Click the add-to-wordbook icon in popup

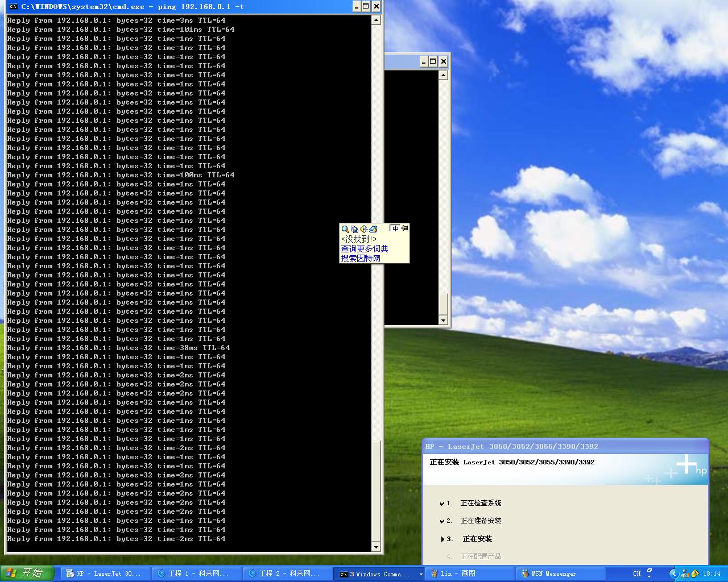(x=373, y=229)
